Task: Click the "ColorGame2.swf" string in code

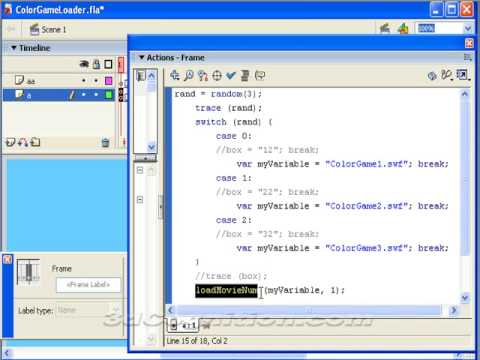Action: click(x=367, y=206)
